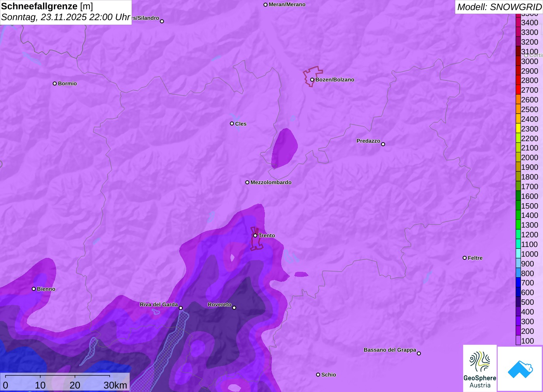This screenshot has height=392, width=543.
Task: Click the Trento city marker dot
Action: (x=255, y=235)
